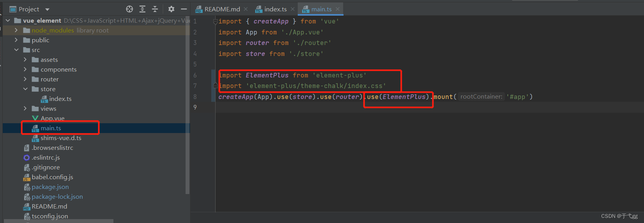The height and width of the screenshot is (223, 644).
Task: Expand the views folder
Action: pyautogui.click(x=25, y=108)
